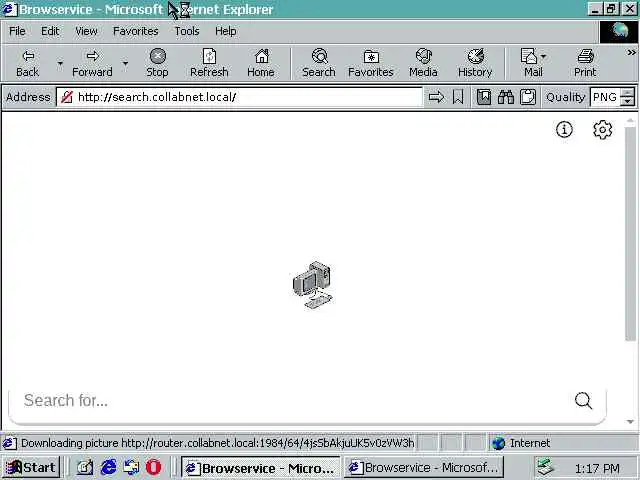
Task: Show more toolbar buttons chevron
Action: pos(631,52)
